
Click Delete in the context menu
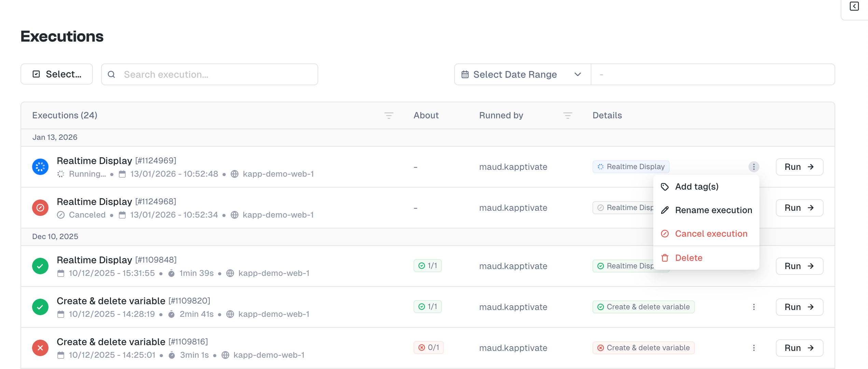(x=688, y=258)
